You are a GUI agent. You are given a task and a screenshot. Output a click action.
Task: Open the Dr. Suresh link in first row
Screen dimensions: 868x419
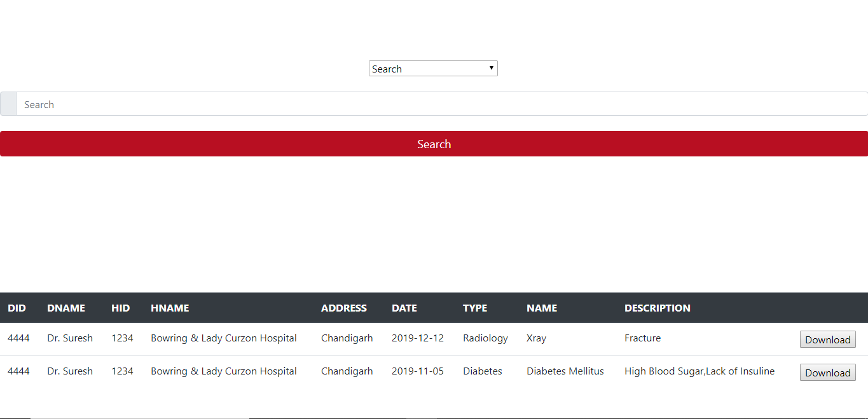click(x=70, y=338)
